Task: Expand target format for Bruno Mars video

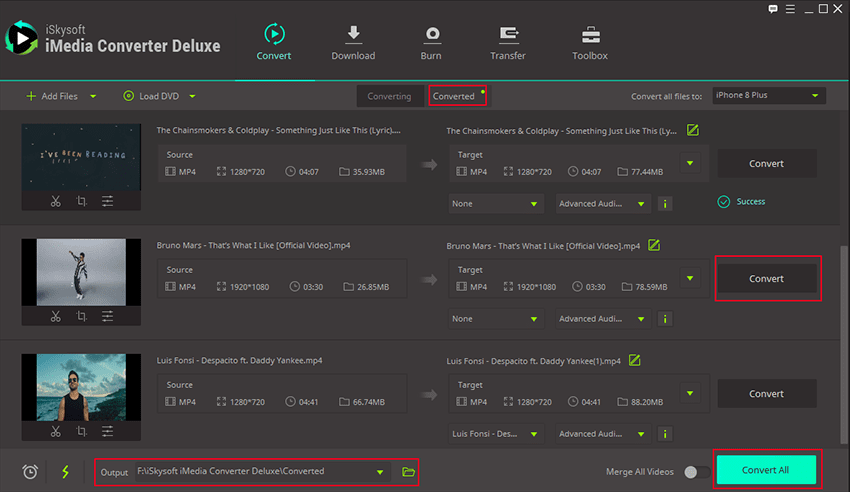Action: (x=690, y=278)
